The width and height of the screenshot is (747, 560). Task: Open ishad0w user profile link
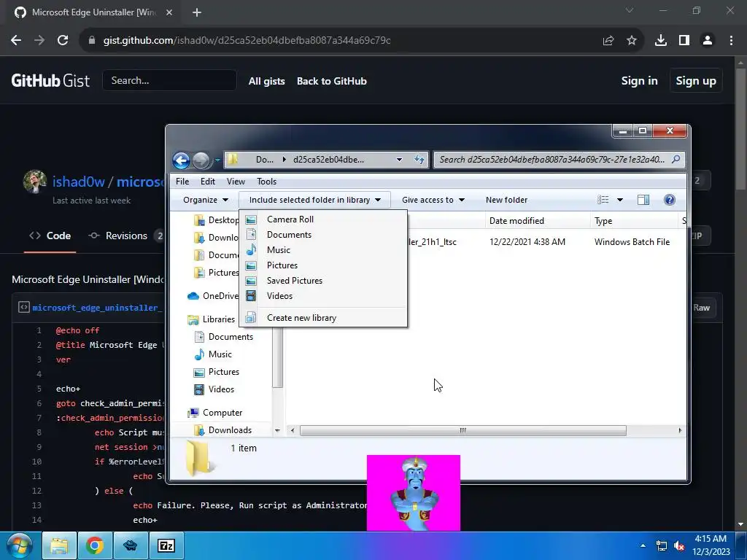point(79,182)
